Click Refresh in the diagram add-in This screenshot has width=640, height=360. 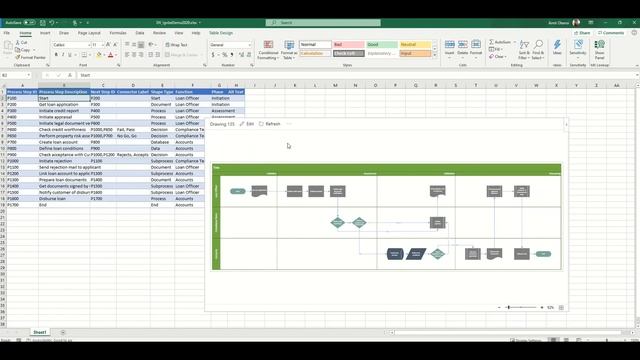(270, 124)
